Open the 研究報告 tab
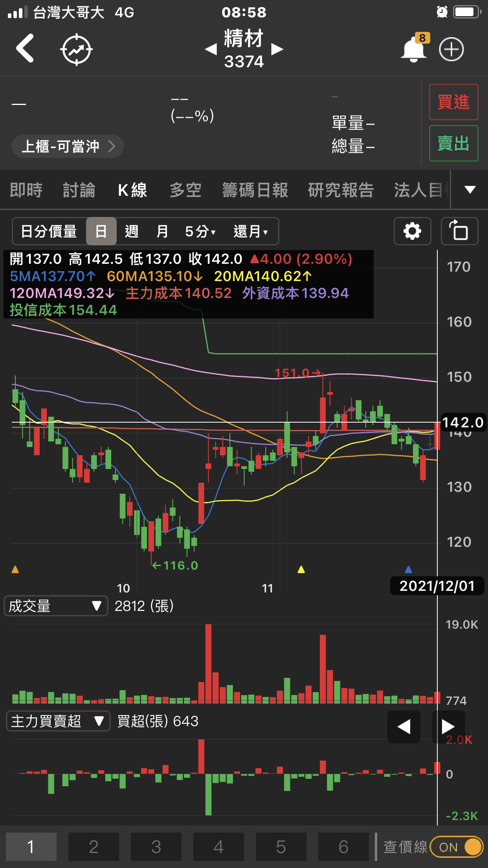This screenshot has width=488, height=868. 341,190
